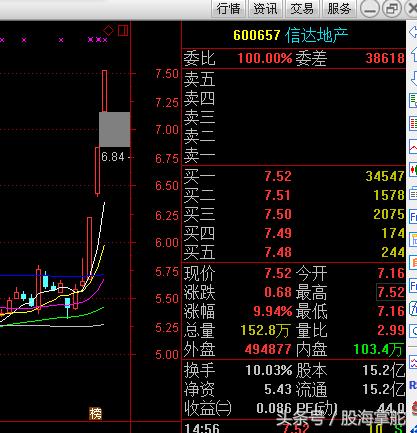Switch to the candlestick K-line chart icon
Viewport: 417px width, 433px height.
pos(413,169)
